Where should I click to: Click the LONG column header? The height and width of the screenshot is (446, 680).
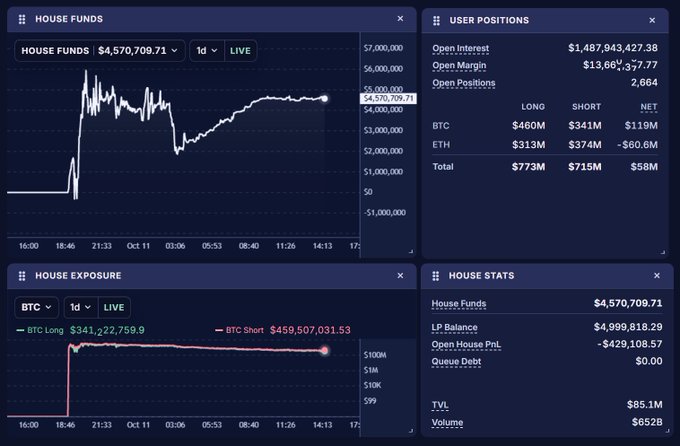(533, 107)
